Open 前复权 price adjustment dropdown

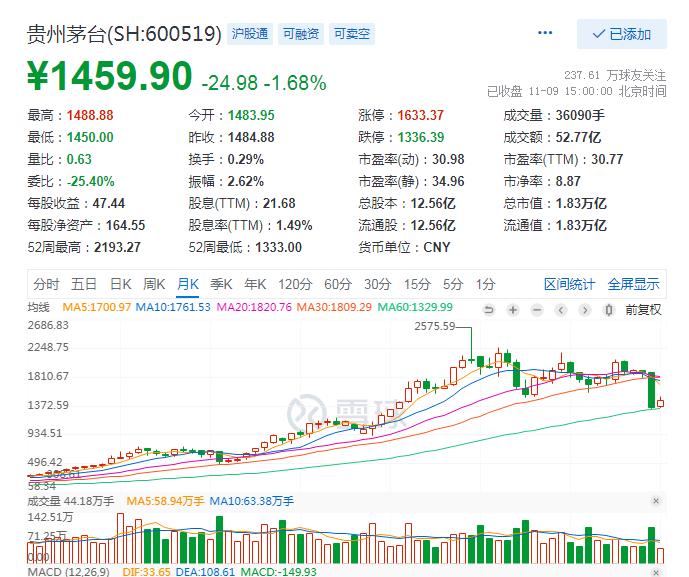tap(643, 310)
